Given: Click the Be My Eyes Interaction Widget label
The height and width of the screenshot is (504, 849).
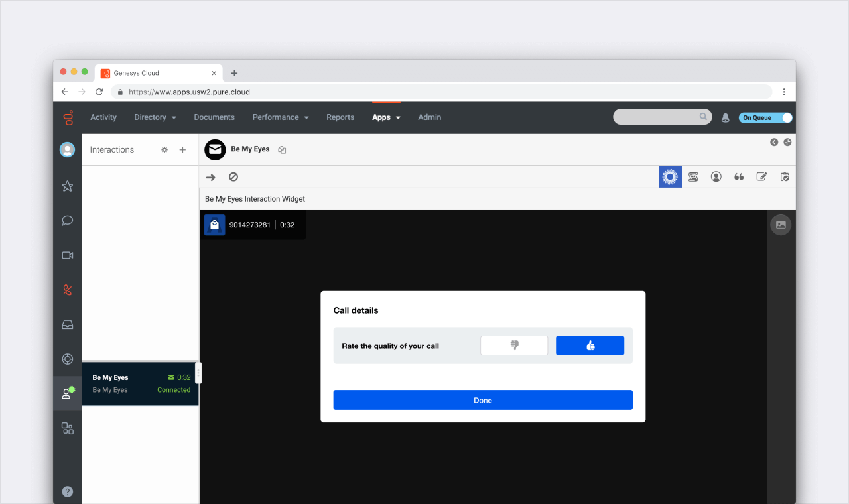Looking at the screenshot, I should 255,199.
